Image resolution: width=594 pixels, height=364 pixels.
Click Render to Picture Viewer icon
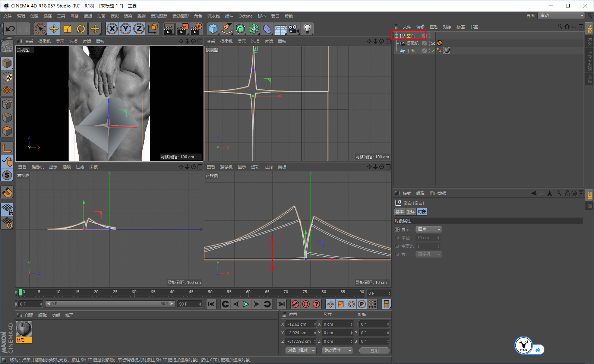coord(182,29)
